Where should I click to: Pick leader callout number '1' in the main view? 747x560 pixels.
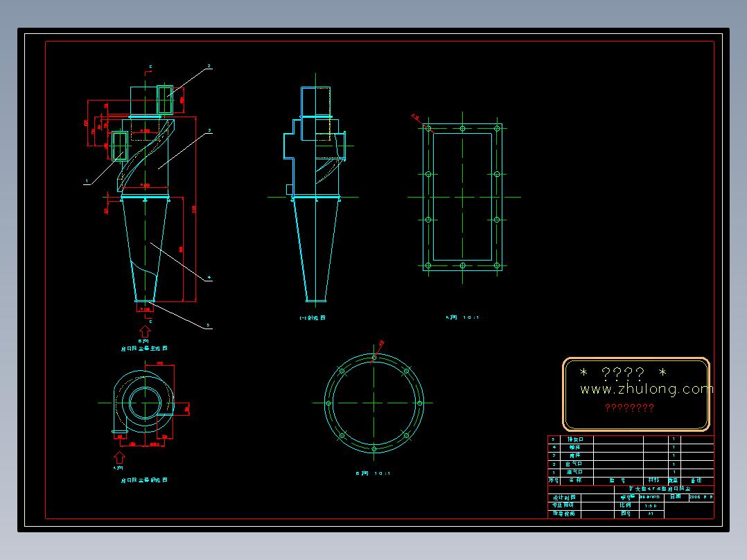point(87,181)
